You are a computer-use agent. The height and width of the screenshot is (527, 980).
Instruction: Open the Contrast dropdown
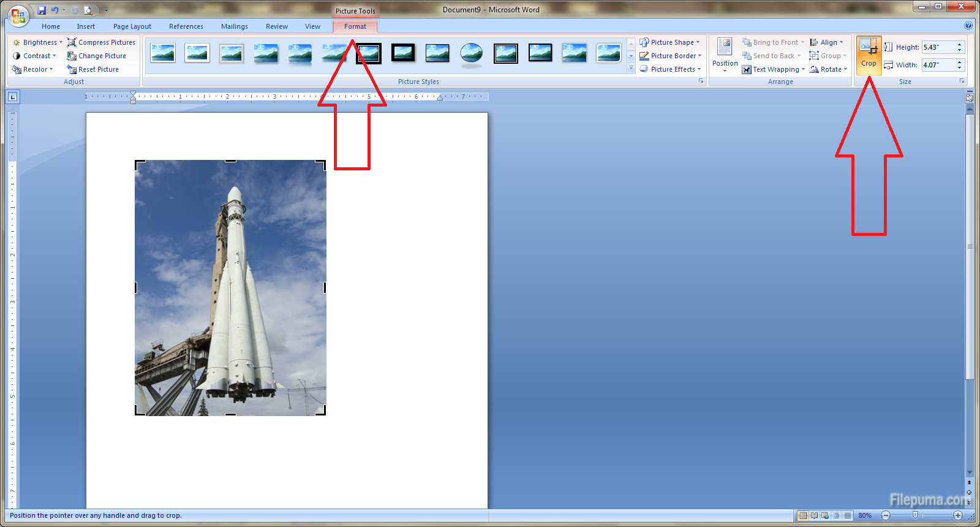coord(34,56)
